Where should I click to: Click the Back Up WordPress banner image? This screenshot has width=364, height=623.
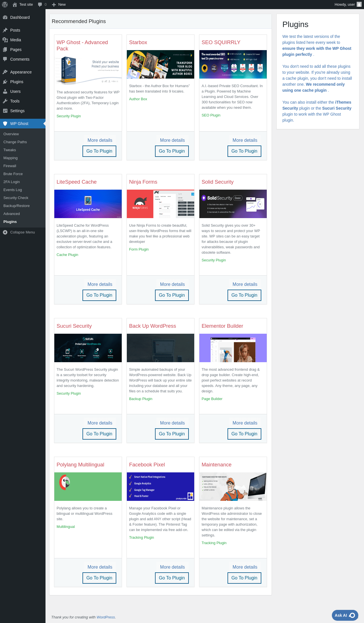click(160, 348)
